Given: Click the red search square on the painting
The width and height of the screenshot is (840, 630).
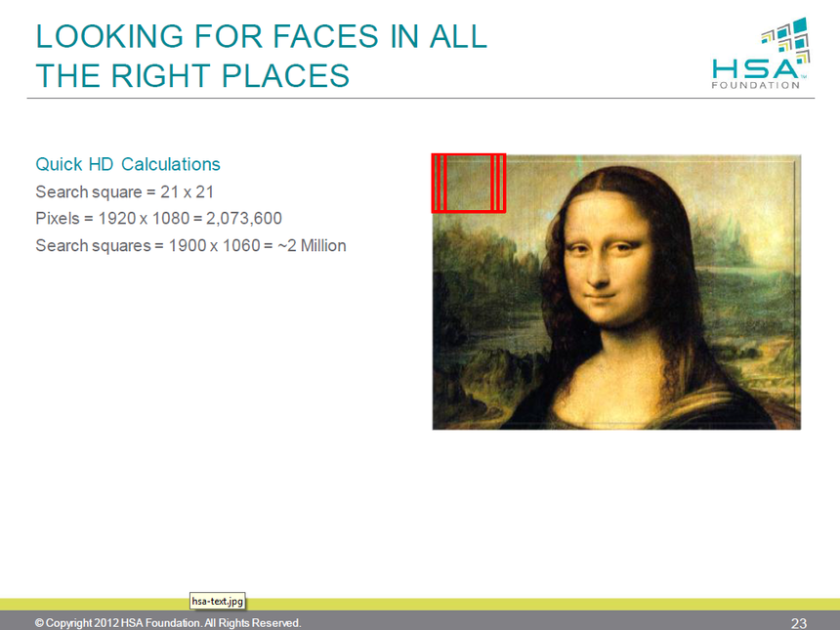Looking at the screenshot, I should pyautogui.click(x=469, y=183).
